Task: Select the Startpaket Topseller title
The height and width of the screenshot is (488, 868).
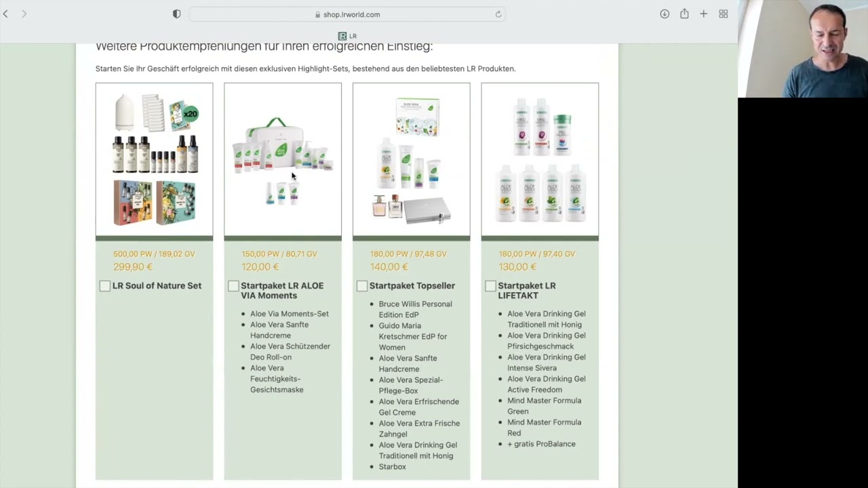Action: pyautogui.click(x=412, y=286)
